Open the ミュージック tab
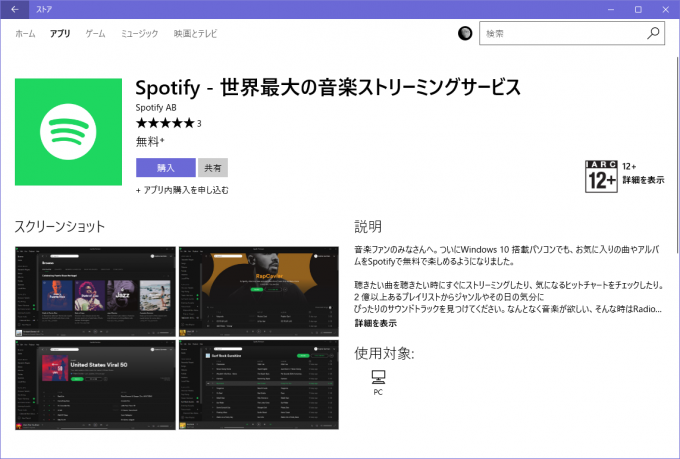 (x=139, y=33)
